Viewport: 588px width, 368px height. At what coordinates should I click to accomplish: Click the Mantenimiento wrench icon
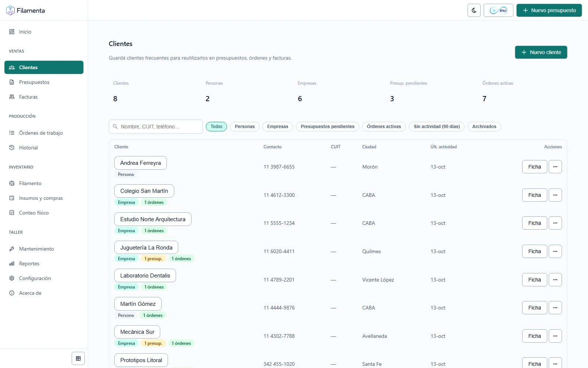(x=12, y=249)
